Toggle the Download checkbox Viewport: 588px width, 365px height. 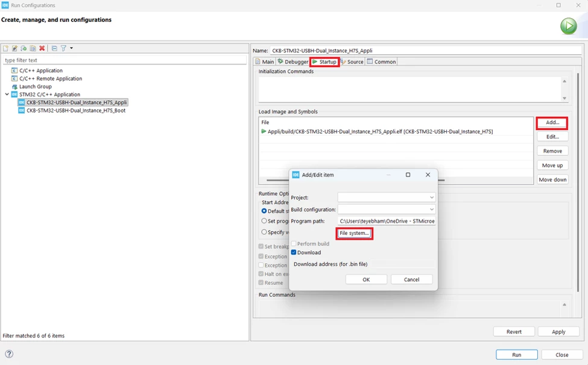[294, 252]
